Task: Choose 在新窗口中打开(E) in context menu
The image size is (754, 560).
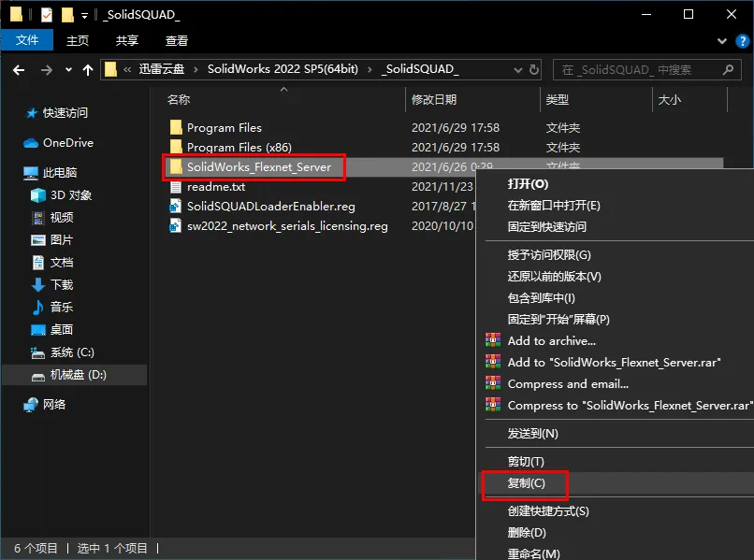Action: (554, 206)
